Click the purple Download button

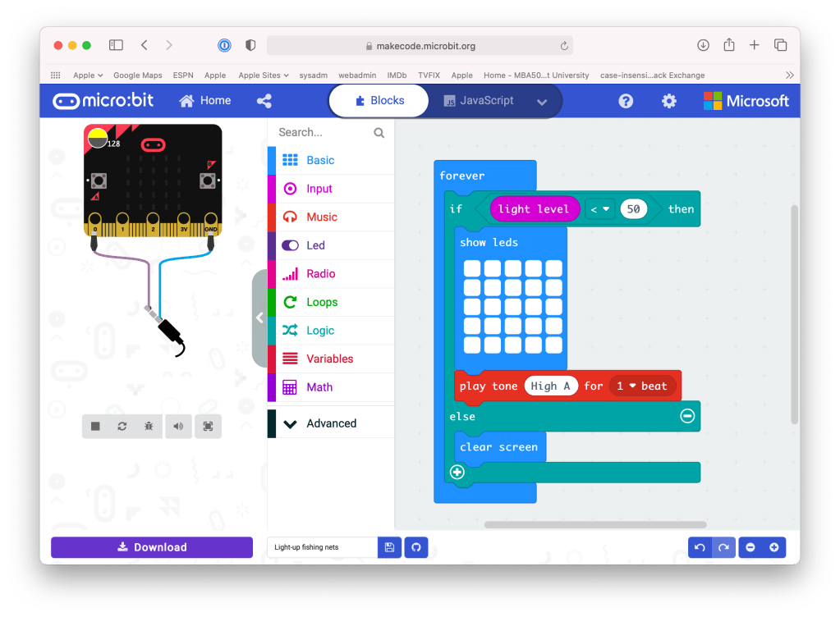[152, 547]
